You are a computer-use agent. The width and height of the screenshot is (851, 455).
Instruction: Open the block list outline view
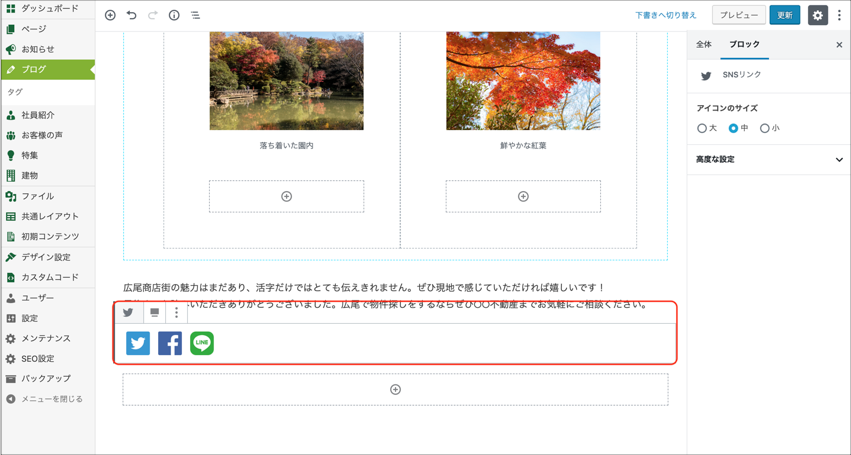(195, 15)
